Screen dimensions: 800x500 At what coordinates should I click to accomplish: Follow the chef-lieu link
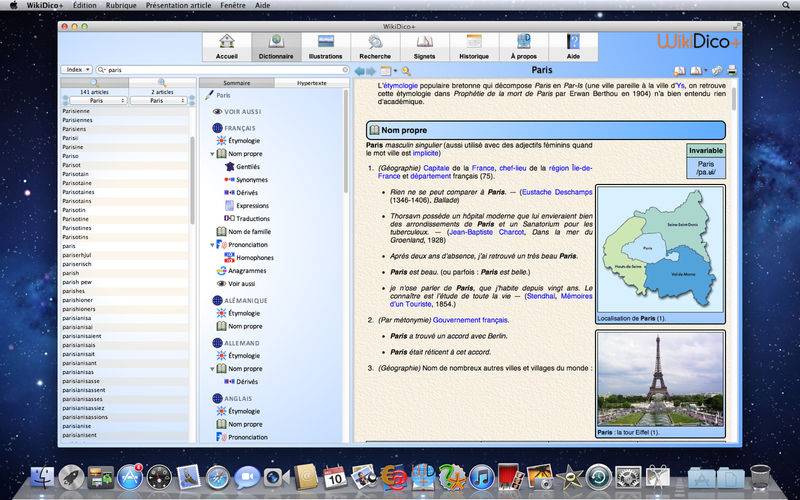coord(513,168)
